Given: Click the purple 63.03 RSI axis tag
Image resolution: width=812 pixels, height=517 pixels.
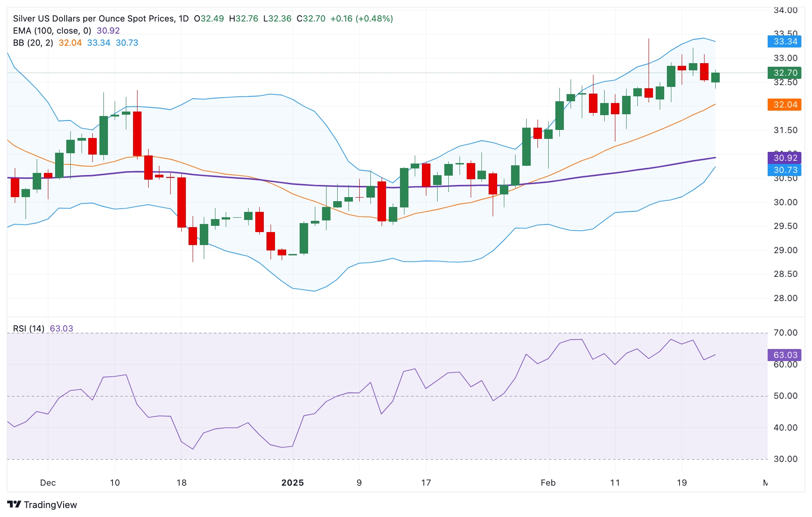Looking at the screenshot, I should click(x=785, y=355).
